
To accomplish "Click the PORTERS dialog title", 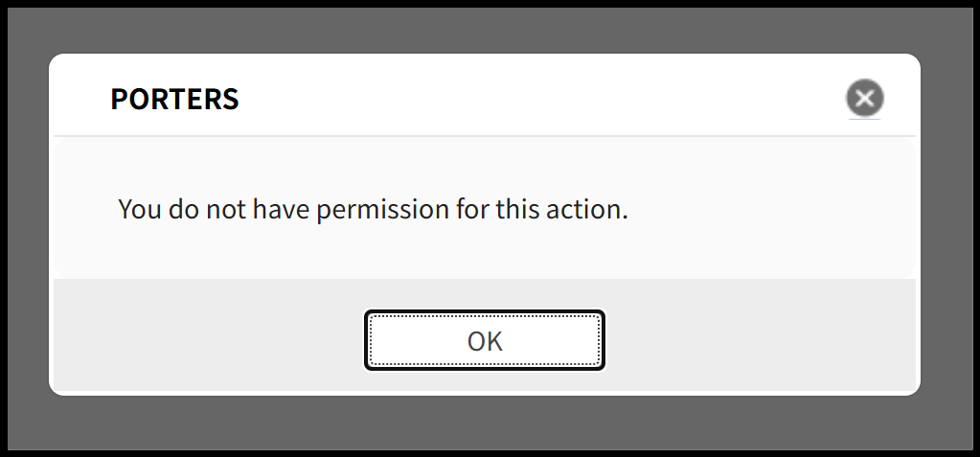I will point(174,99).
